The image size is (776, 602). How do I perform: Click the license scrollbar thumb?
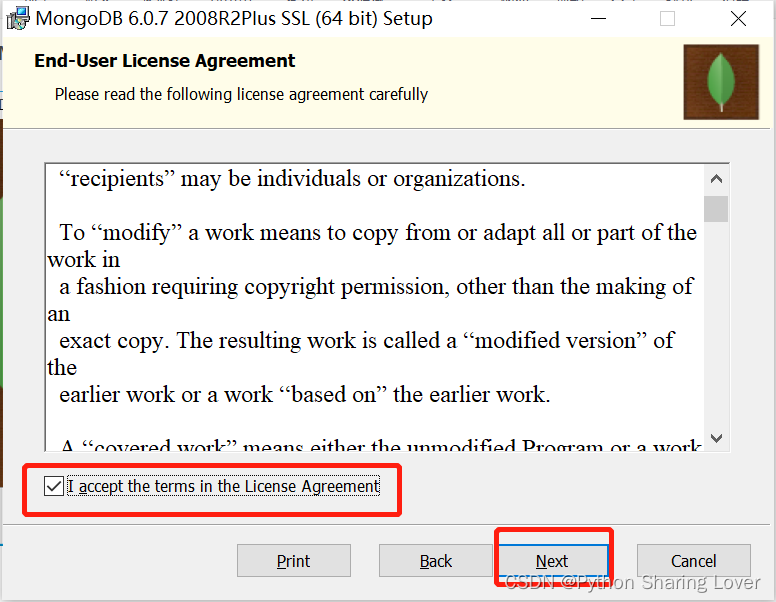point(716,209)
